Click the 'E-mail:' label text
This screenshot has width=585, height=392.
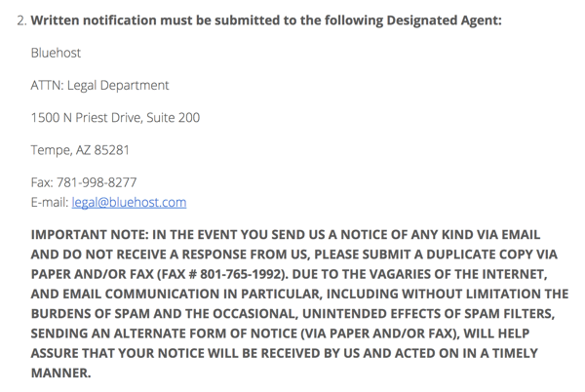(50, 202)
